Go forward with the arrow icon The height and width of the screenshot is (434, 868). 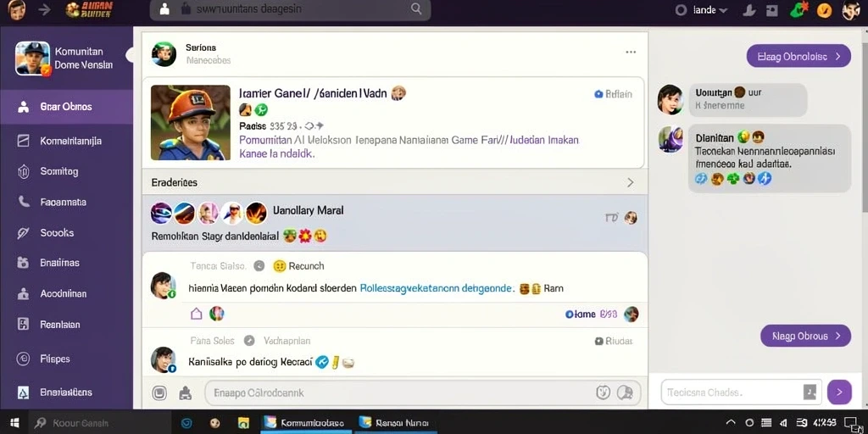tap(44, 9)
